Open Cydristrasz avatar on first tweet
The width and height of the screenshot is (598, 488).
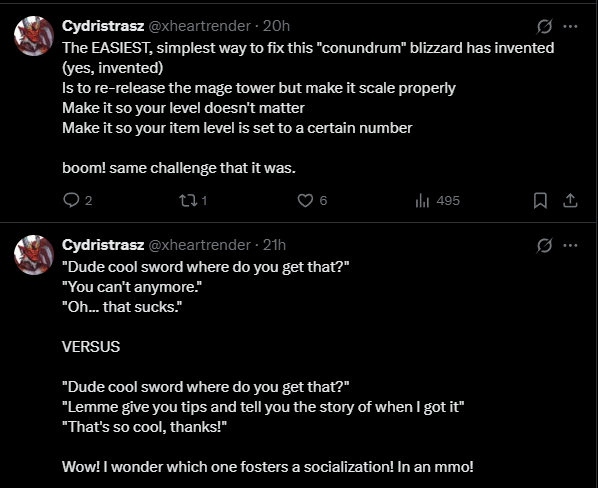(34, 36)
